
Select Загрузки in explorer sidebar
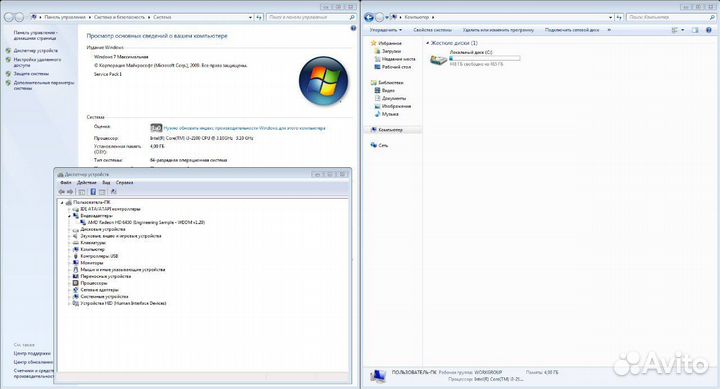coord(391,51)
